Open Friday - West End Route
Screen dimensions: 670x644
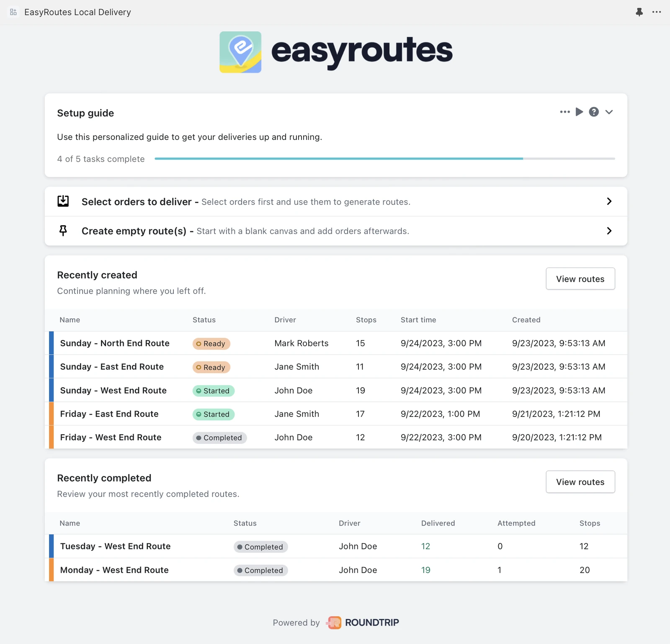(x=111, y=437)
